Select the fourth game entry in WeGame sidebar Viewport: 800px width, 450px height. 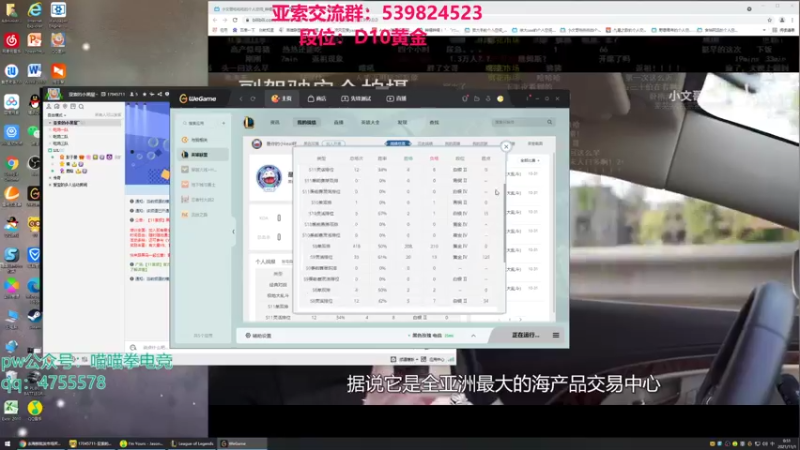[x=203, y=184]
